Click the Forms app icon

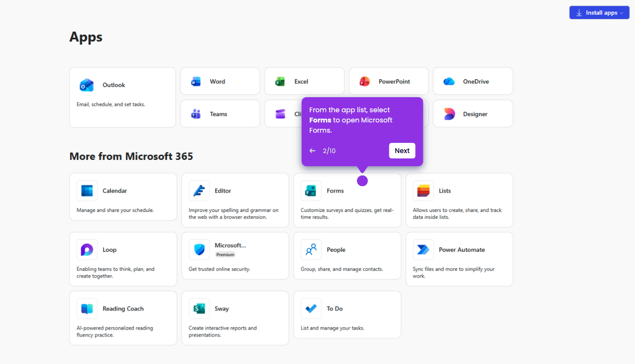[311, 191]
